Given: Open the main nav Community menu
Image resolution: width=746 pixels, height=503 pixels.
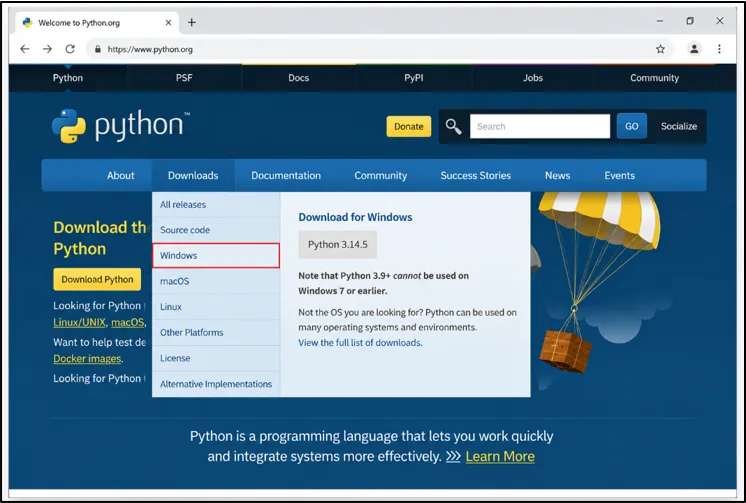Looking at the screenshot, I should coord(381,175).
